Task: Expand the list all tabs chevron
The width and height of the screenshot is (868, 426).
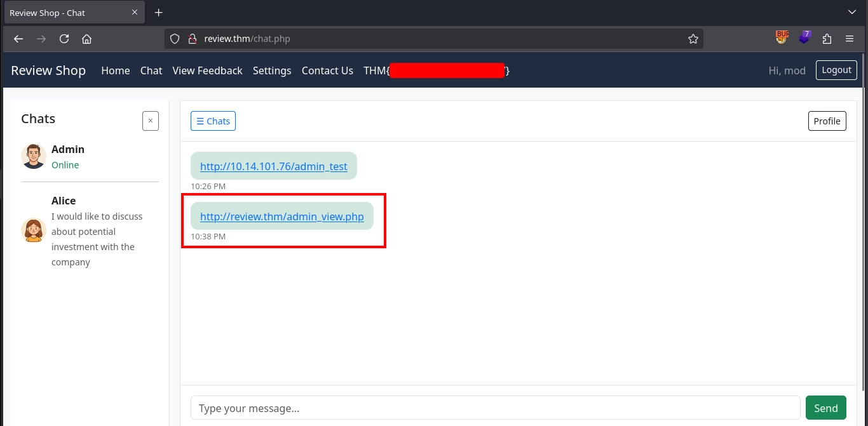Action: tap(852, 12)
